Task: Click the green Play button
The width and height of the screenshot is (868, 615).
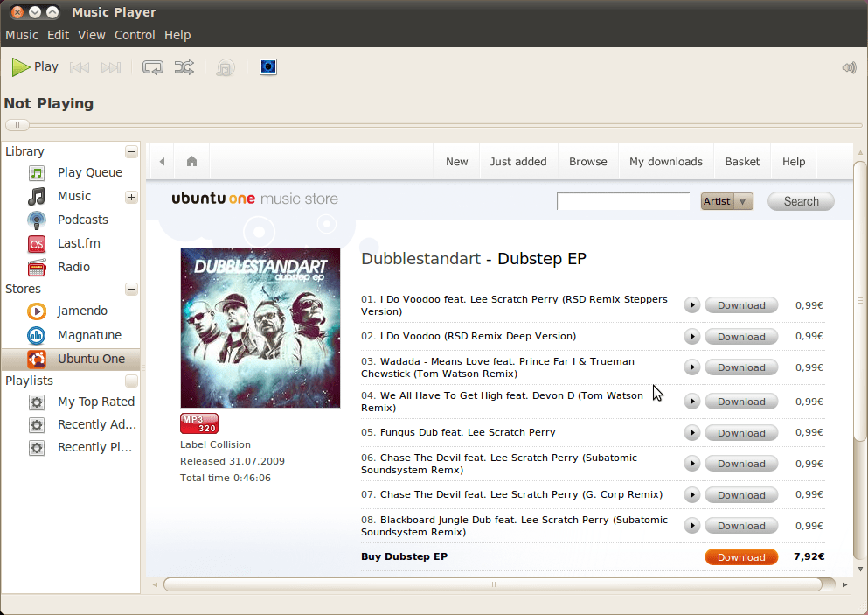Action: (34, 67)
